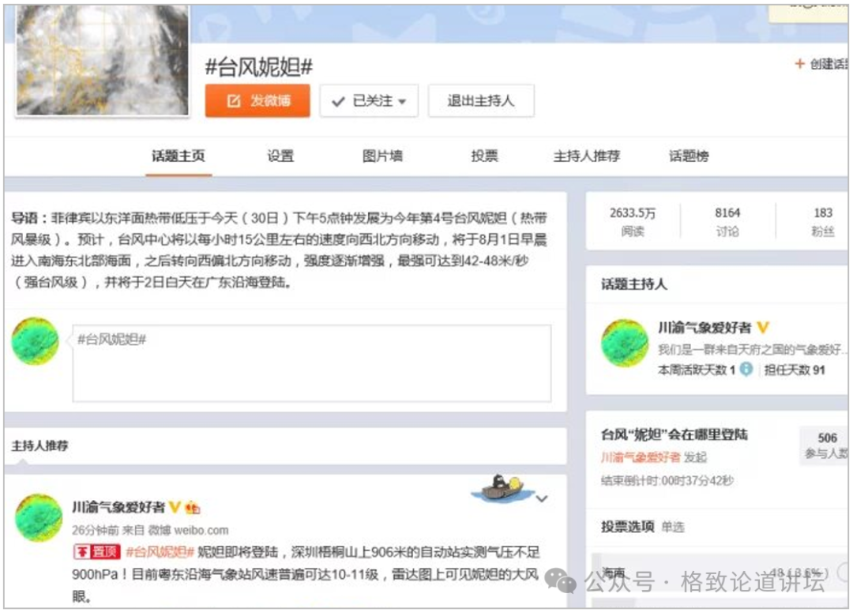Click 川渝气象爱好者 poll initiator link
The width and height of the screenshot is (853, 616).
click(x=641, y=457)
